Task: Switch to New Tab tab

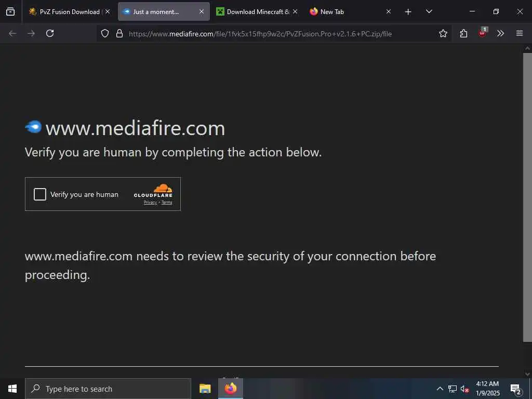Action: pos(350,11)
